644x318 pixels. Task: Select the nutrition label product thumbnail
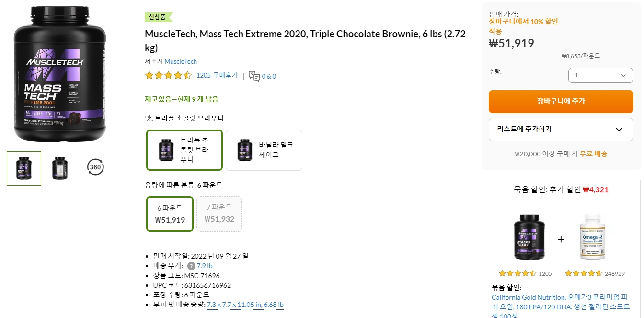click(x=59, y=167)
